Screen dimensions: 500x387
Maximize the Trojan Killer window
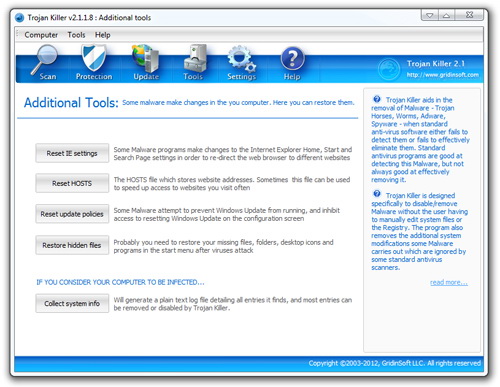[446, 15]
